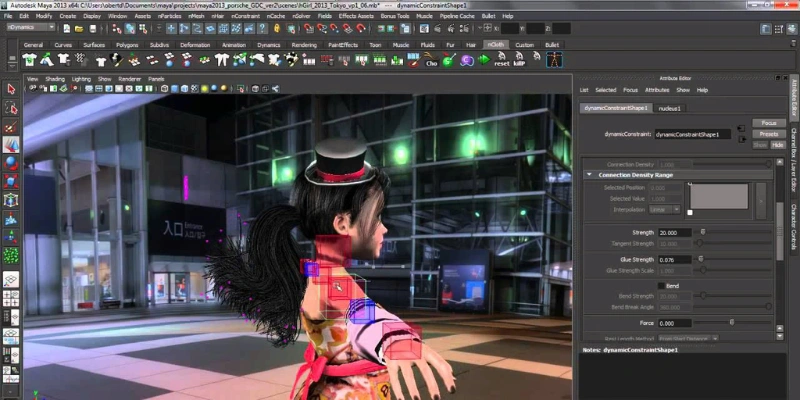This screenshot has width=800, height=400.
Task: Click the first red magnet snap icon
Action: point(308,29)
